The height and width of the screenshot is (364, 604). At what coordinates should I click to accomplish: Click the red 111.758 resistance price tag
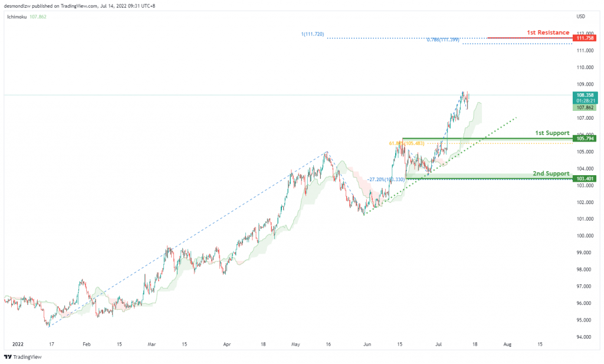coord(585,38)
